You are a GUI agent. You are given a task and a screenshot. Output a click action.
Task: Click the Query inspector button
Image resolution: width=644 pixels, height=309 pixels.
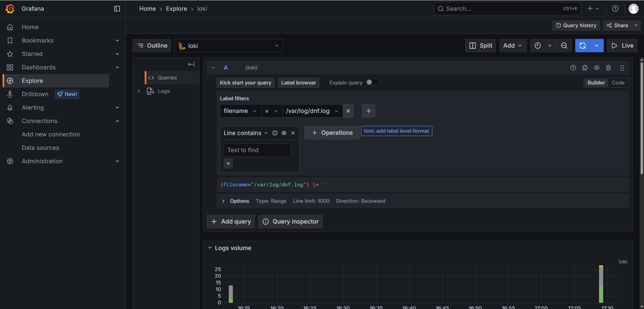point(290,222)
